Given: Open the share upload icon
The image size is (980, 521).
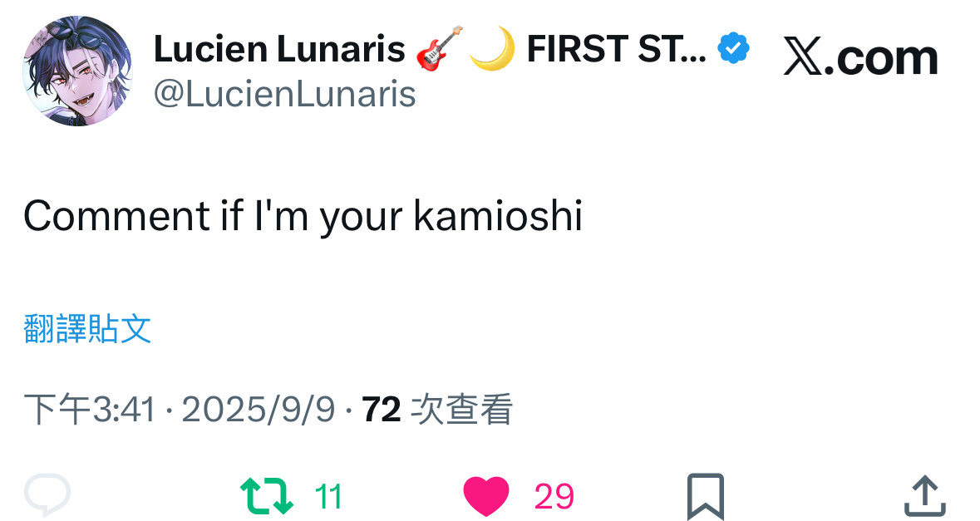Looking at the screenshot, I should [x=924, y=496].
